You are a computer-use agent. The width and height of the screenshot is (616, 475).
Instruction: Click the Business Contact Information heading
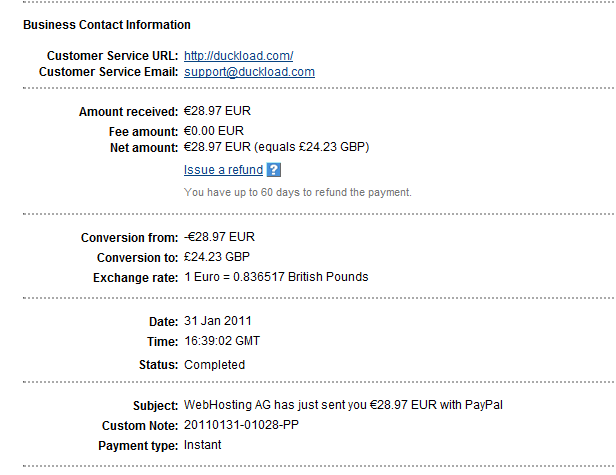pos(107,24)
